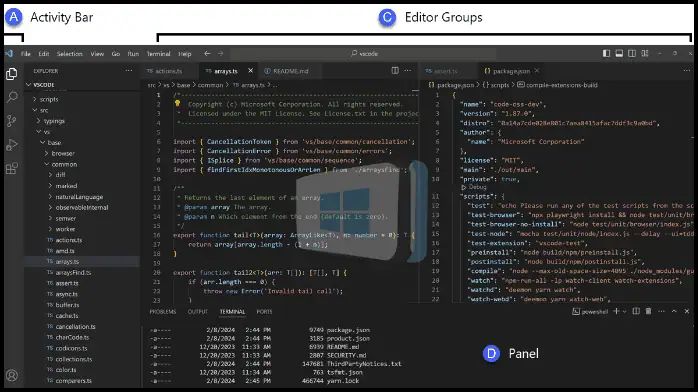Click the VS Code logo icon
Image resolution: width=698 pixels, height=392 pixels.
(x=9, y=53)
